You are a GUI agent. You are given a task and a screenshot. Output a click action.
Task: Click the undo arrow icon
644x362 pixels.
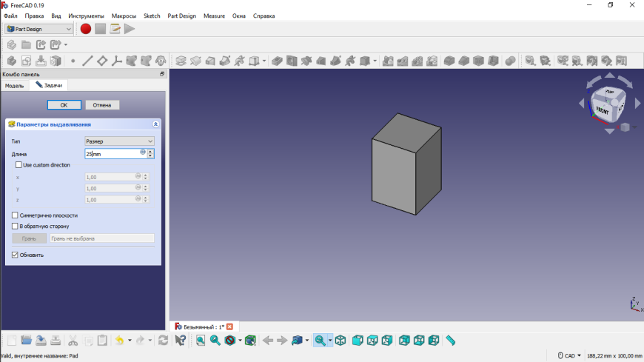click(x=119, y=341)
